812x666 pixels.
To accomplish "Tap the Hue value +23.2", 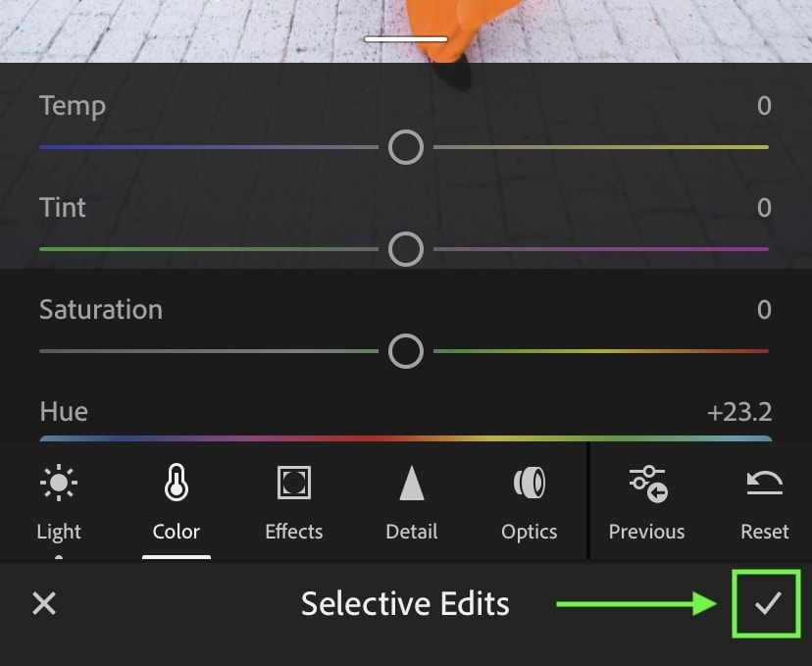I will 739,412.
